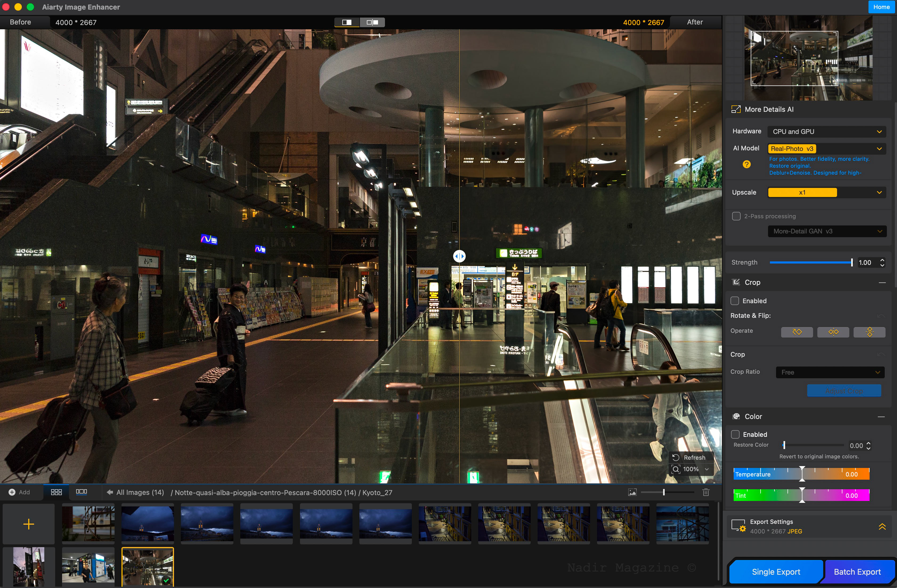Open the Home tab

881,7
